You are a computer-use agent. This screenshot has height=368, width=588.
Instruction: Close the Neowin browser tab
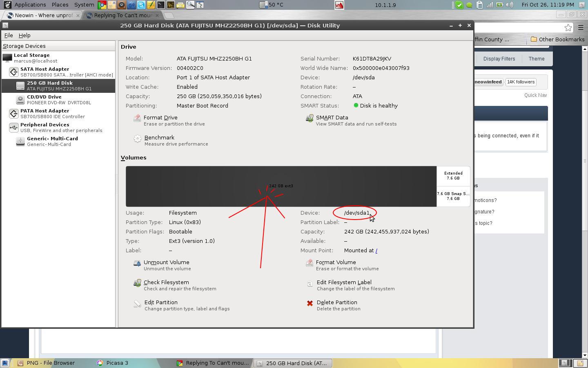pos(78,16)
